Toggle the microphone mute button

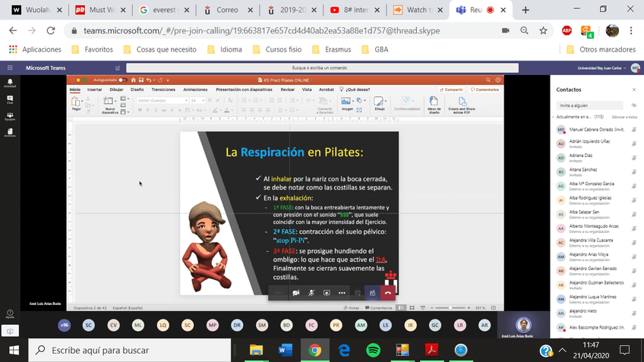pyautogui.click(x=311, y=293)
